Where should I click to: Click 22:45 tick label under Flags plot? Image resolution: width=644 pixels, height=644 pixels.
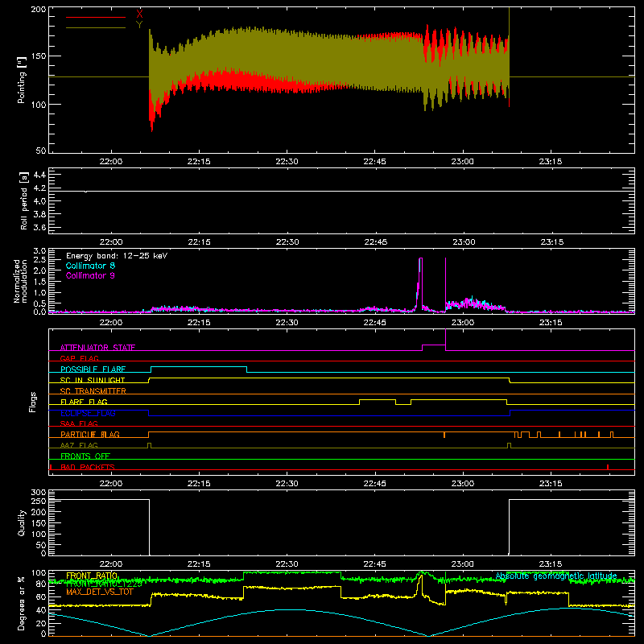375,484
